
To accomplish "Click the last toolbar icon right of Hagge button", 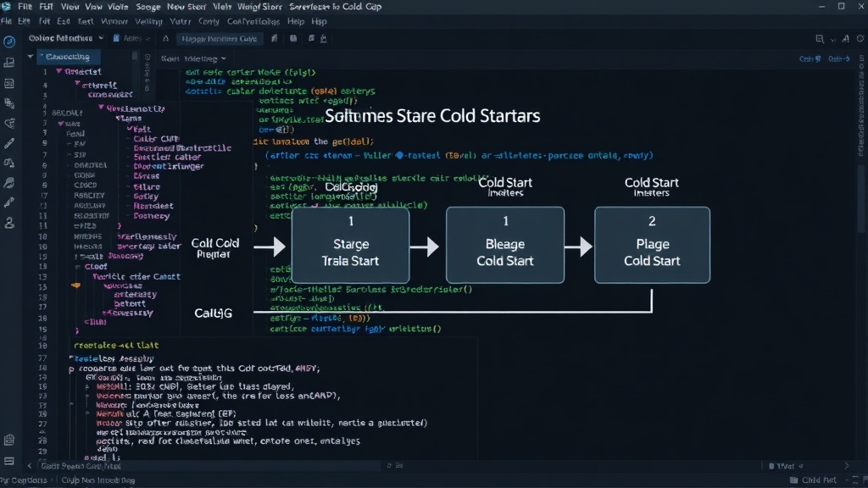I will pos(324,38).
